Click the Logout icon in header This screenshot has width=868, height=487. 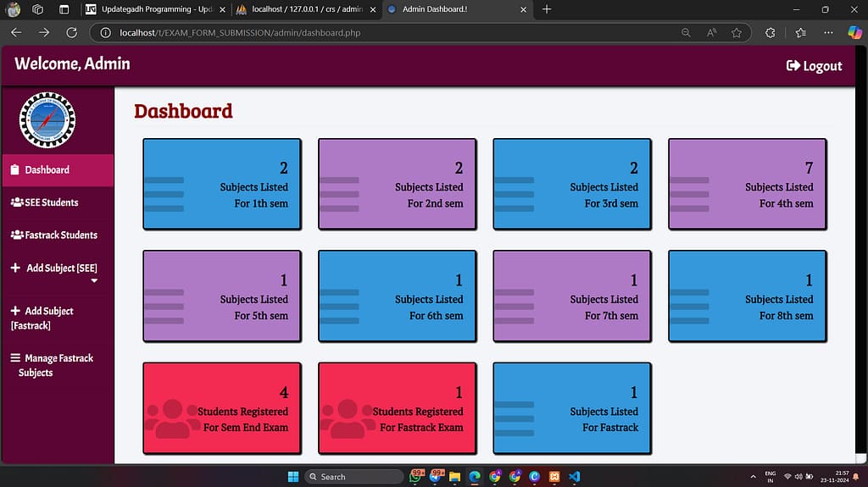click(793, 66)
